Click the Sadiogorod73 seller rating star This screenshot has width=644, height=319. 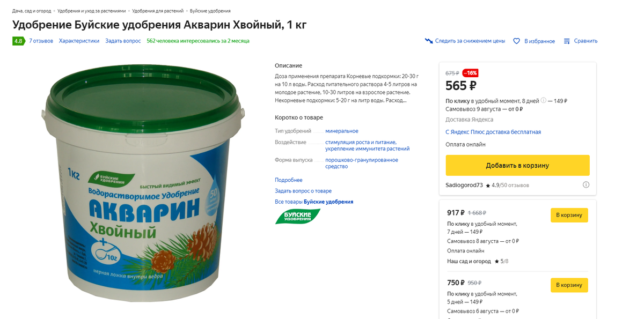[488, 186]
